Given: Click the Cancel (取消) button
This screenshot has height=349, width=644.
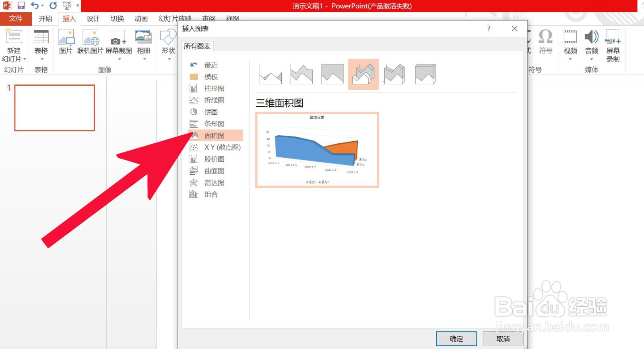Looking at the screenshot, I should (x=503, y=339).
